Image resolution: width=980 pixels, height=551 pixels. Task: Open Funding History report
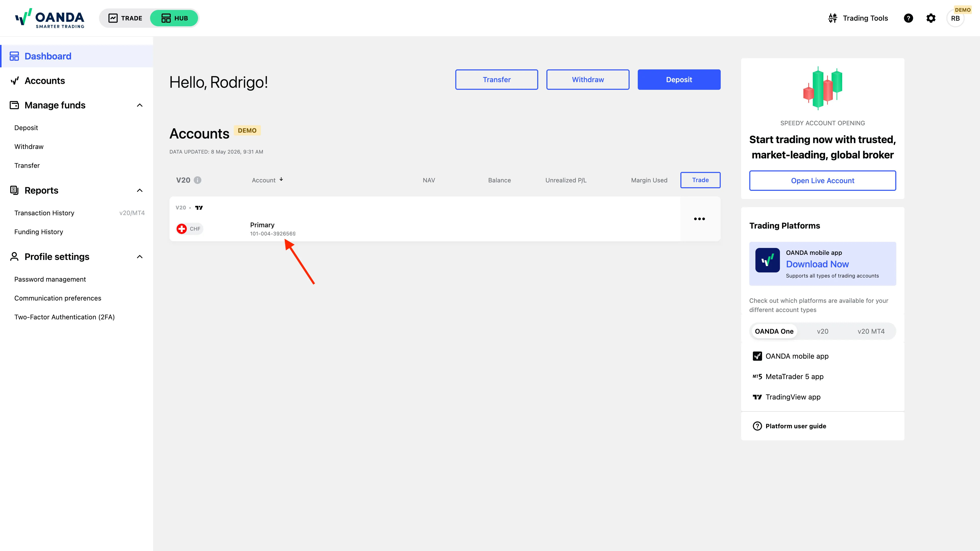39,232
